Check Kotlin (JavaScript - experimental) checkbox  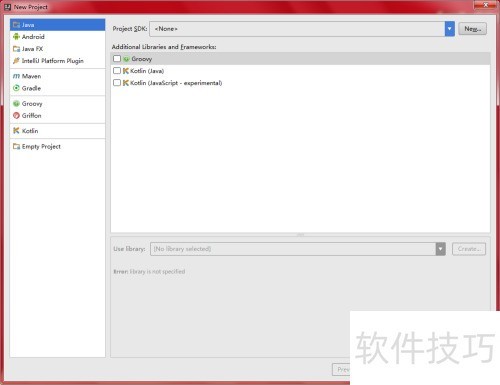point(117,83)
